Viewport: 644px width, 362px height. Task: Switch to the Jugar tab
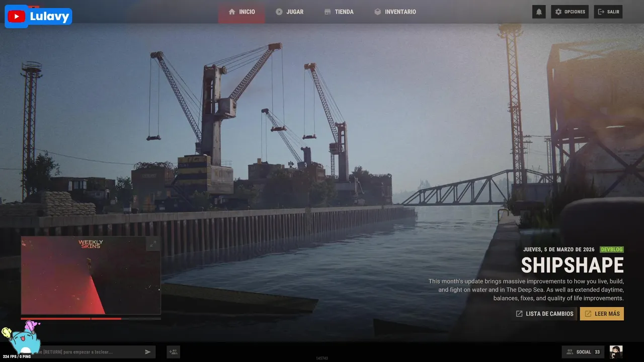pos(289,12)
